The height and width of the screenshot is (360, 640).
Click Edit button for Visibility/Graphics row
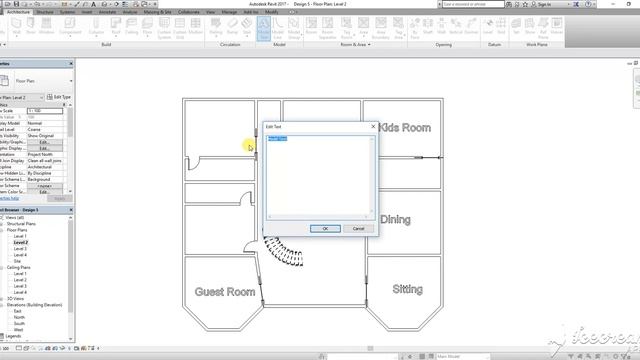(x=45, y=142)
